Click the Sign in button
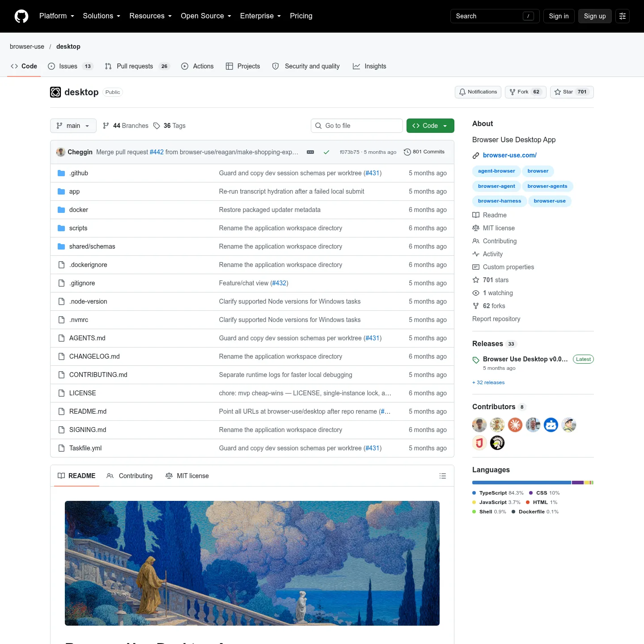The image size is (644, 644). [x=559, y=16]
